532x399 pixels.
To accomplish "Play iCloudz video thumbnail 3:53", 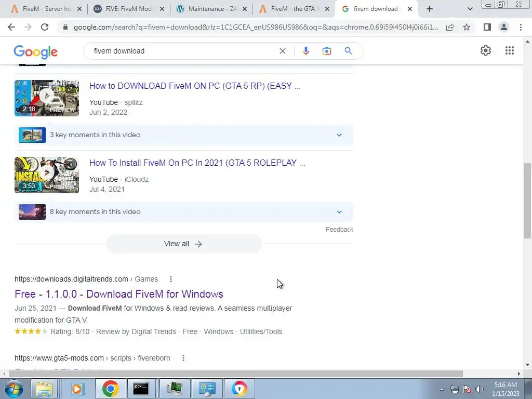I will pos(47,175).
